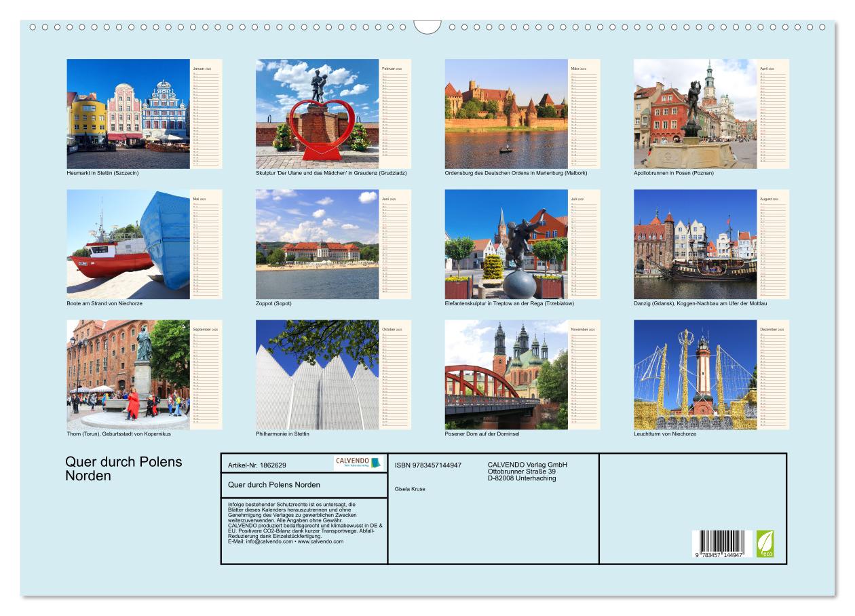Click caption 'Skulptur Der Ulane und das Mädchen'
The width and height of the screenshot is (855, 616).
(332, 173)
